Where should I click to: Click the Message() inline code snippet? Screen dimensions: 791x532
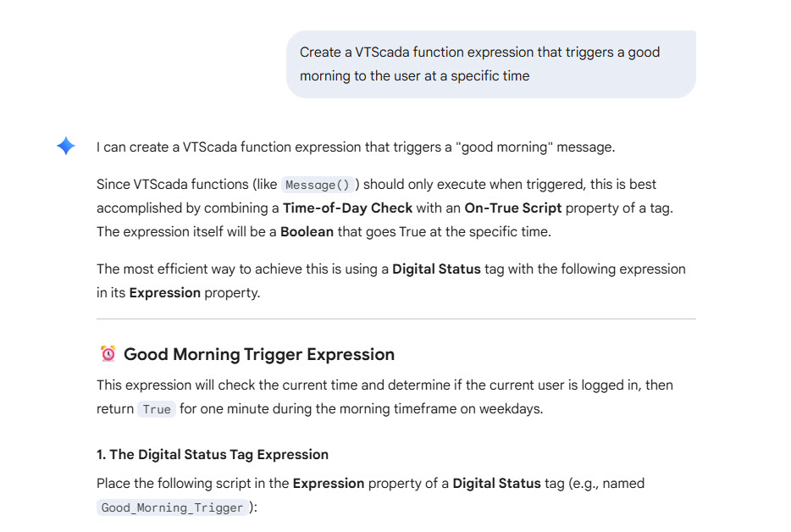[x=318, y=185]
